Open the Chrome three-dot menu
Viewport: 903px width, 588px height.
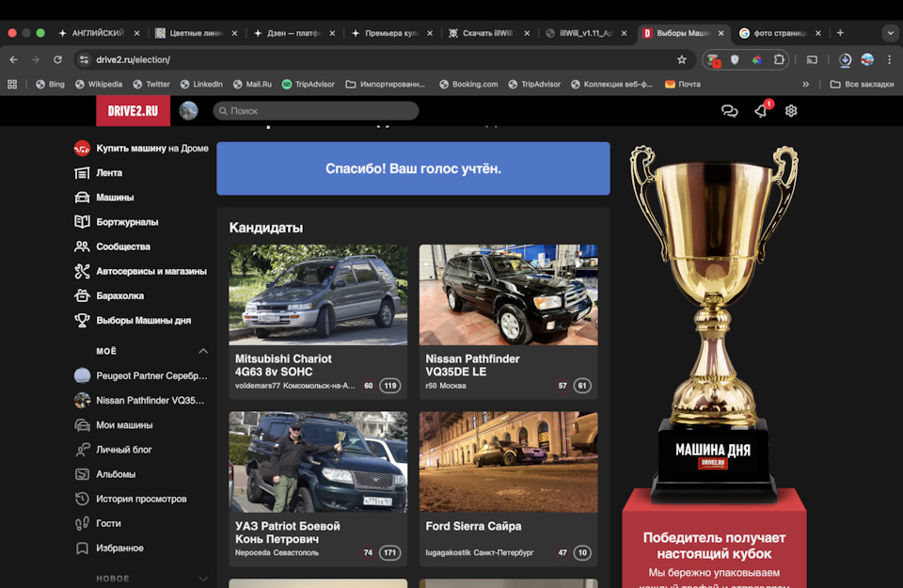[x=889, y=59]
